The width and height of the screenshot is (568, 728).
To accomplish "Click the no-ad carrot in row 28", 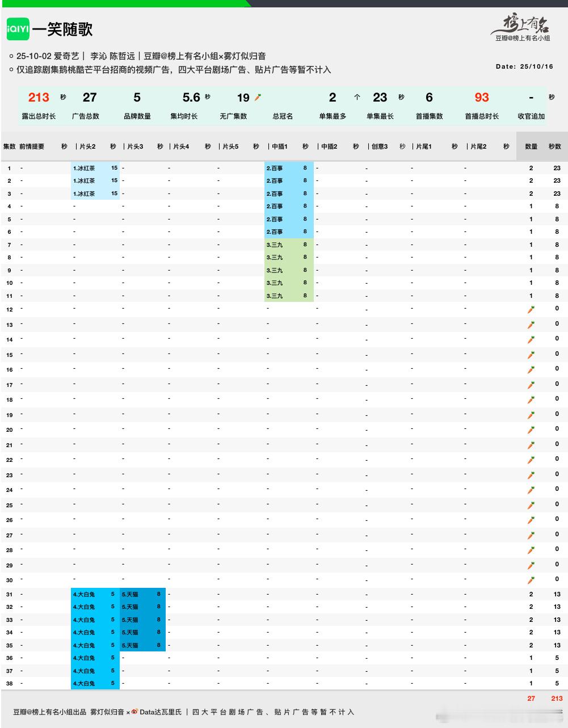I will [531, 550].
